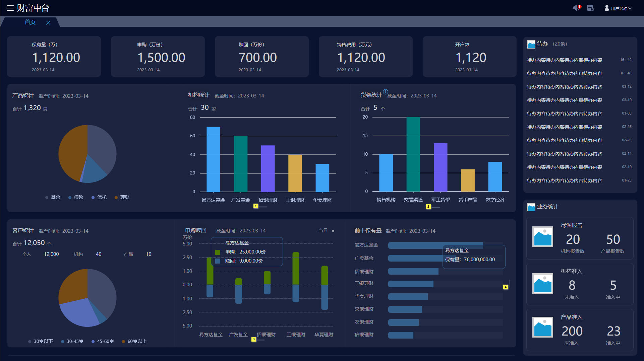Open the todo item dated 02-14
The image size is (644, 361).
click(x=579, y=154)
